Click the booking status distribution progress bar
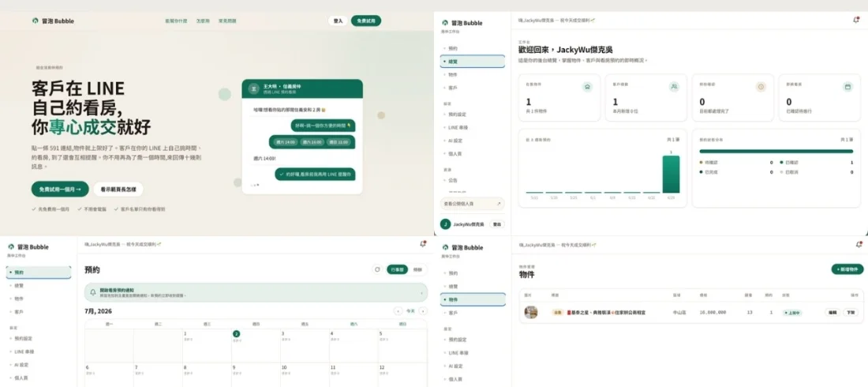The height and width of the screenshot is (387, 868). (776, 151)
